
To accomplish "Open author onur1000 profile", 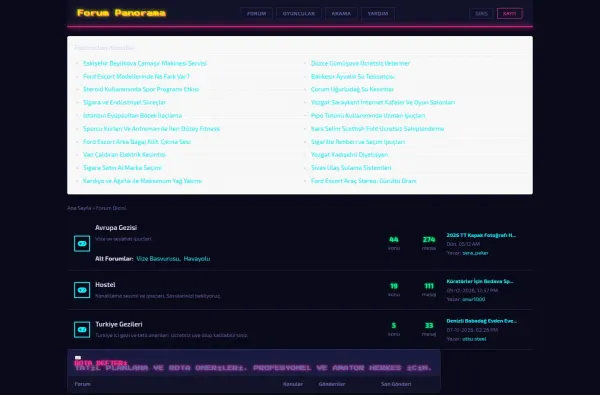I will click(473, 299).
